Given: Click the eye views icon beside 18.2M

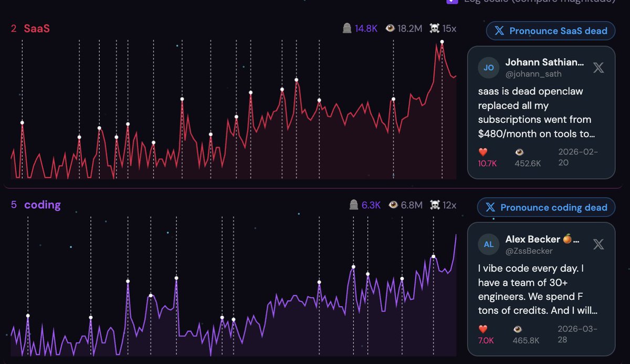Looking at the screenshot, I should [x=390, y=28].
